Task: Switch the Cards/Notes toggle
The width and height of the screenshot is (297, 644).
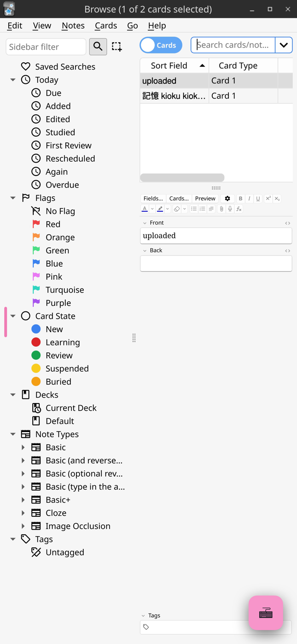Action: tap(161, 45)
